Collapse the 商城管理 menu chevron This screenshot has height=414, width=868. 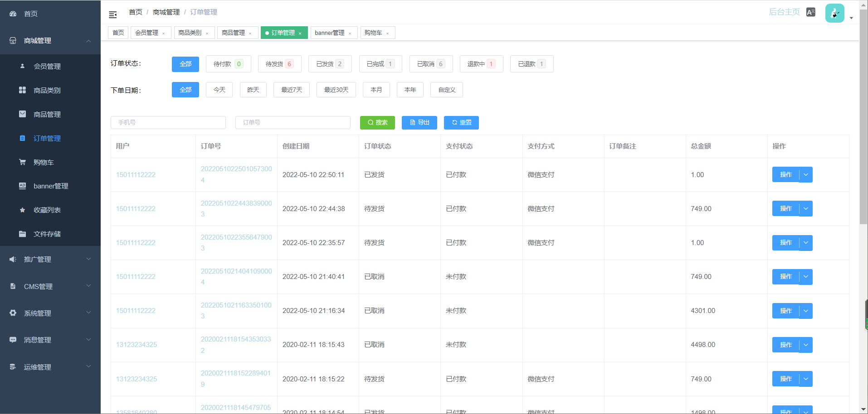(89, 41)
